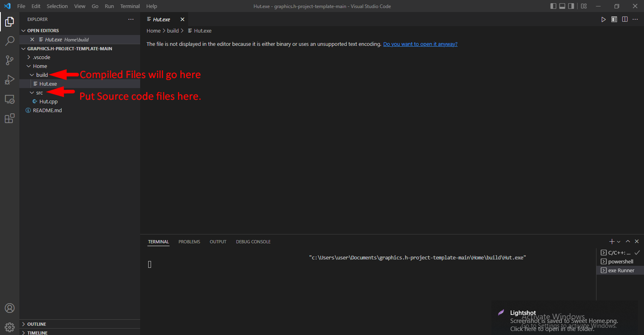Collapse the Home folder
The height and width of the screenshot is (335, 644).
pos(80,66)
